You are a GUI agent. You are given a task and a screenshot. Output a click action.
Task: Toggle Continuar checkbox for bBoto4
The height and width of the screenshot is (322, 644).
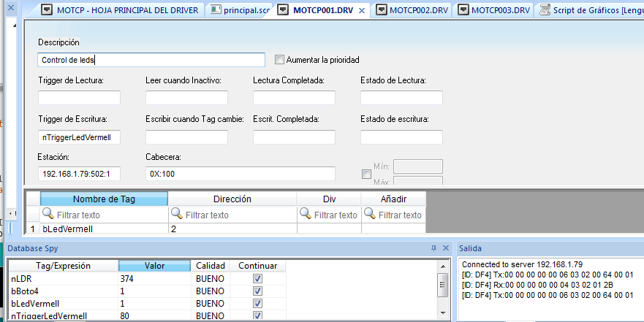tap(257, 291)
